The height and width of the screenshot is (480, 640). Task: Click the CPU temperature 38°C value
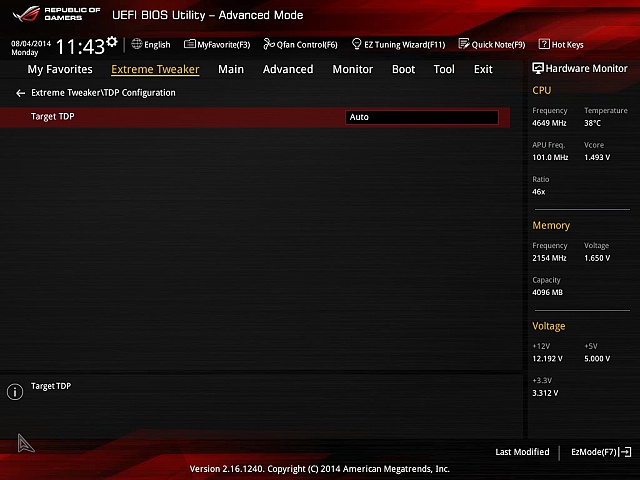pyautogui.click(x=592, y=123)
